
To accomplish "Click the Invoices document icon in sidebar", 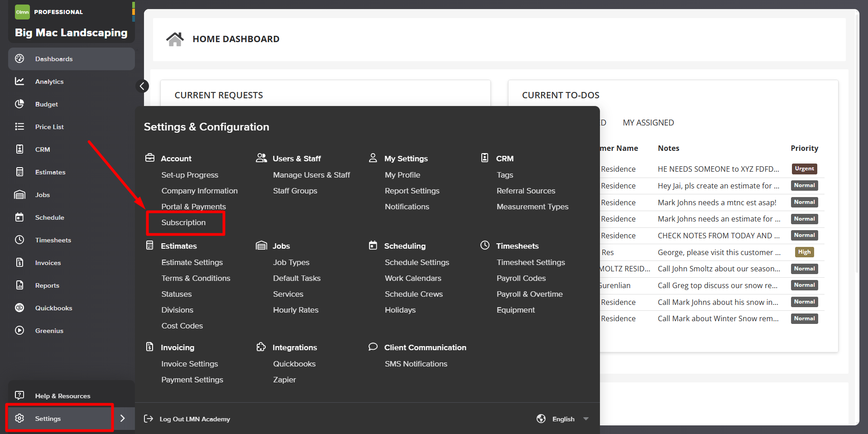I will point(19,262).
